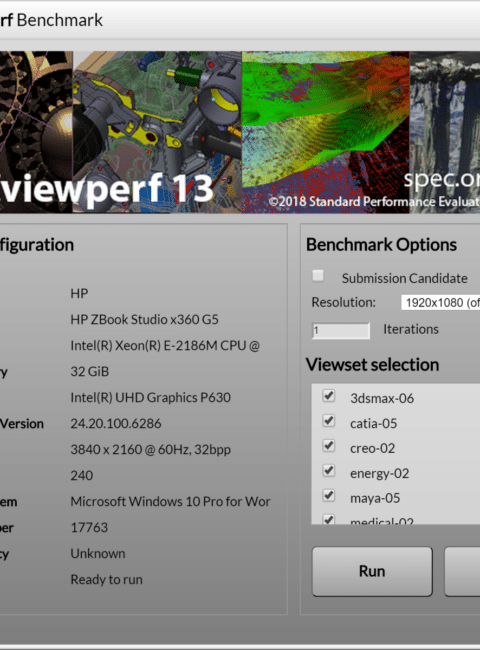The width and height of the screenshot is (480, 650).
Task: Click the Iterations input field
Action: 341,330
